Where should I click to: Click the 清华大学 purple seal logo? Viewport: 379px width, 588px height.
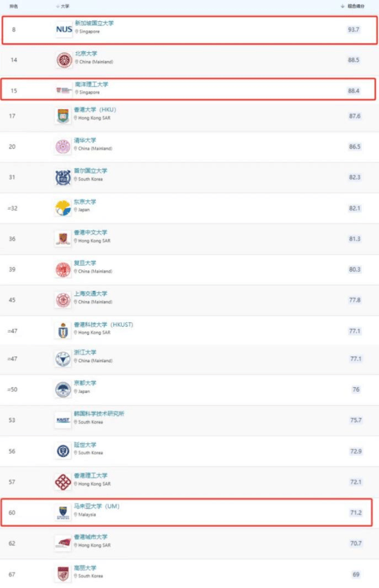(x=64, y=146)
